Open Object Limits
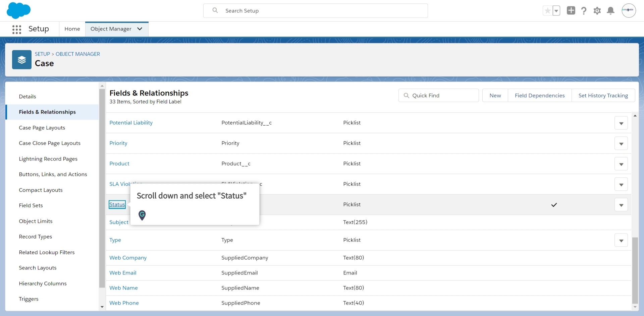The height and width of the screenshot is (316, 644). click(36, 221)
